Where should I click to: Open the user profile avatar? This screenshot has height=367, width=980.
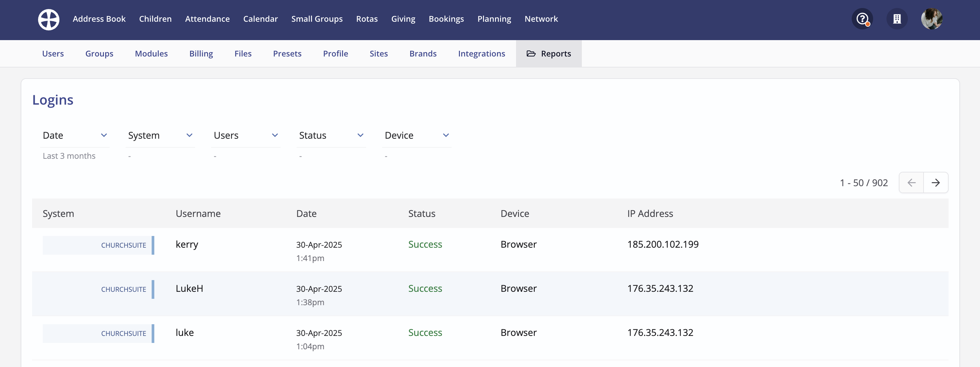click(931, 19)
